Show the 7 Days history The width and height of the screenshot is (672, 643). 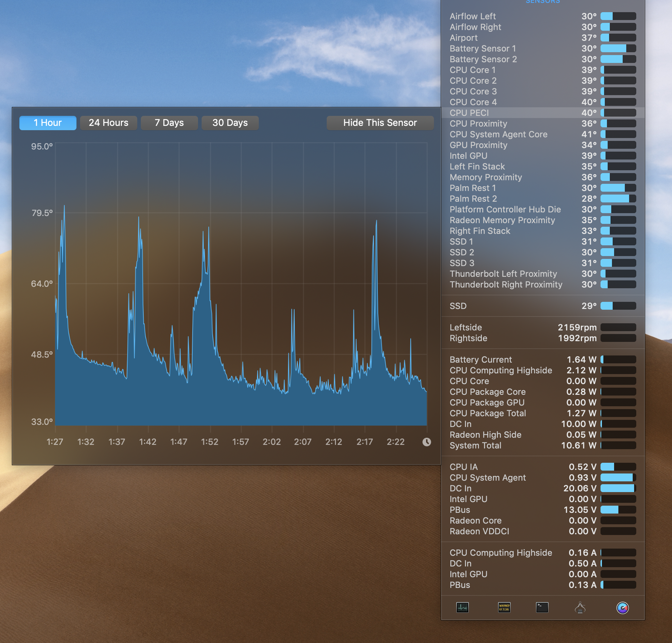[169, 123]
